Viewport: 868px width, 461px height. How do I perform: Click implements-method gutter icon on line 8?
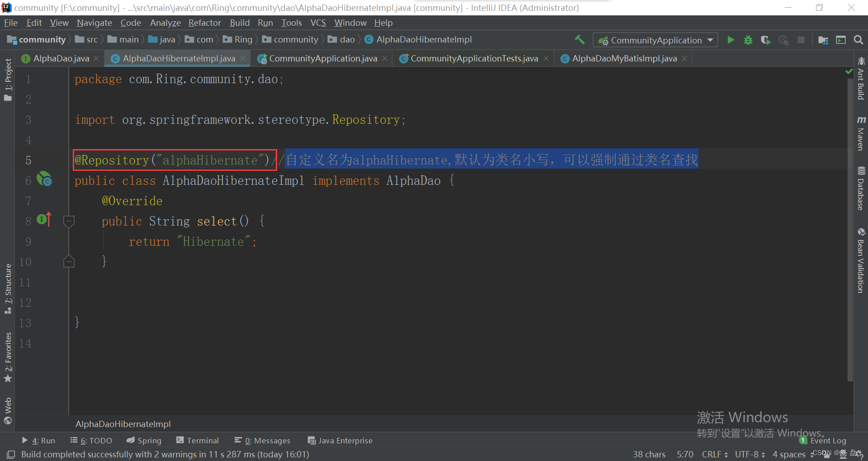pos(44,220)
